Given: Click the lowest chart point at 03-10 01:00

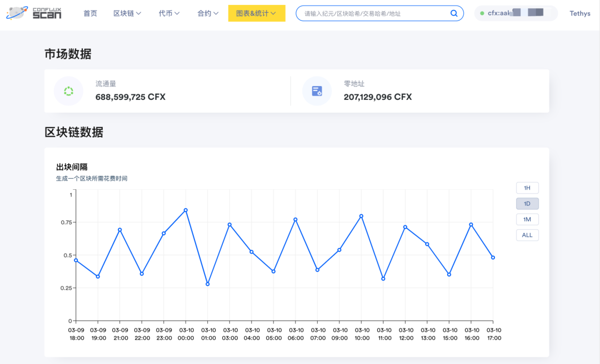Looking at the screenshot, I should pos(208,284).
